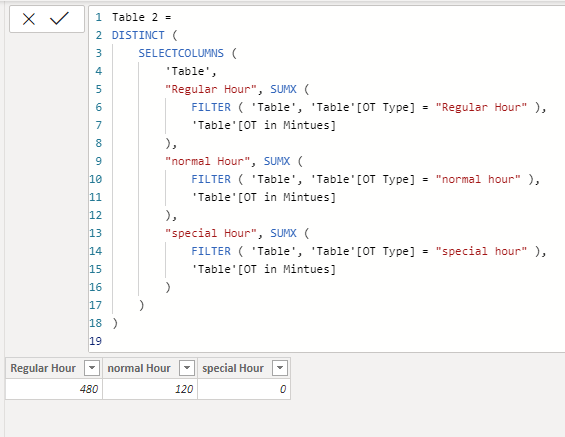The image size is (565, 437).
Task: Click the cell with value 120
Action: tap(150, 389)
